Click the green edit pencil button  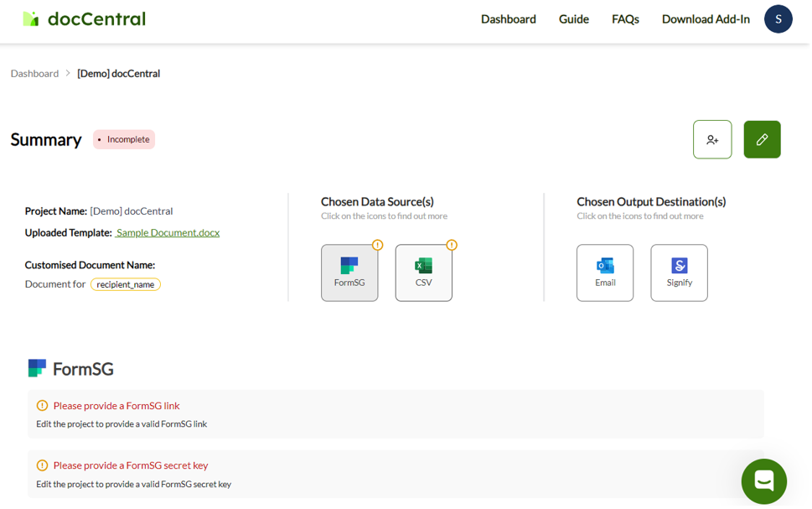762,139
